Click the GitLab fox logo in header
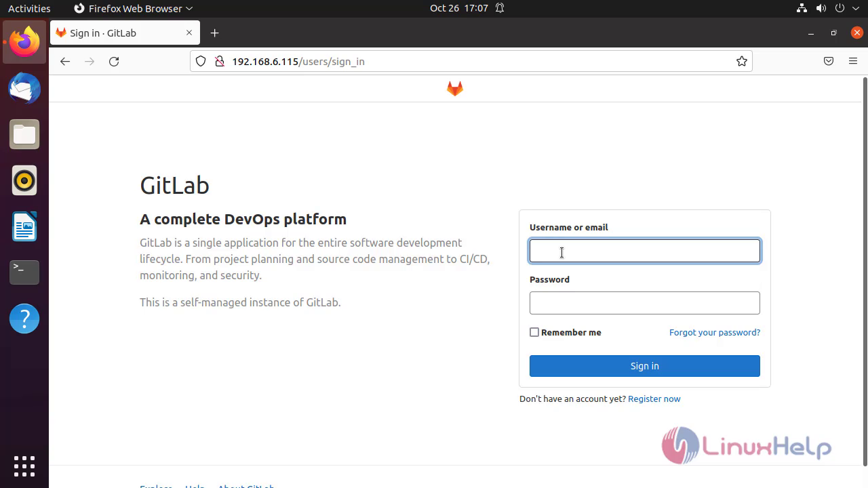Viewport: 868px width, 488px height. (455, 89)
